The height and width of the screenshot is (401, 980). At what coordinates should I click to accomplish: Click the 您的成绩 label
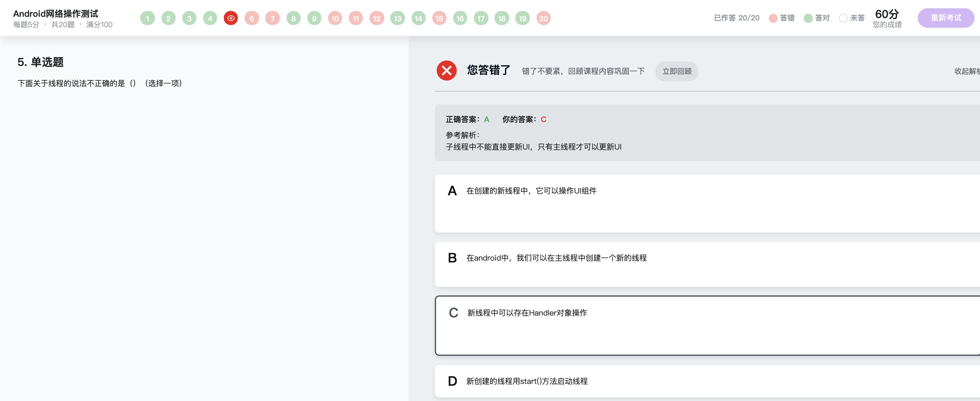(887, 25)
